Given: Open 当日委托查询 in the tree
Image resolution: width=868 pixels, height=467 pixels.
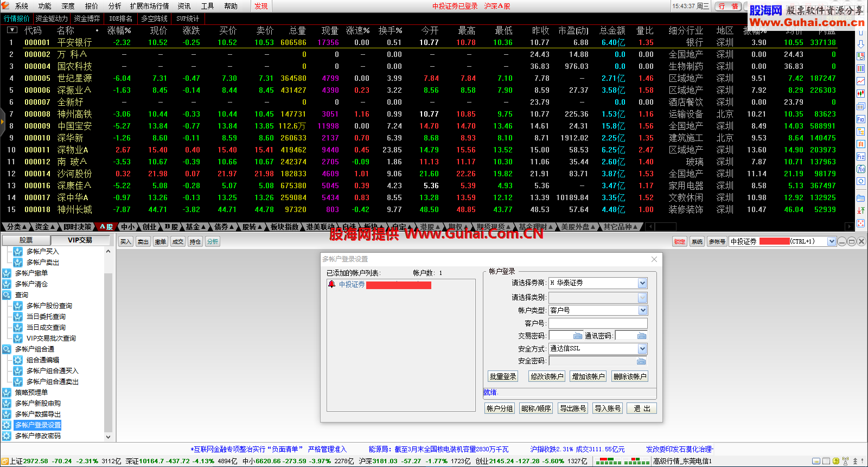Looking at the screenshot, I should tap(46, 317).
